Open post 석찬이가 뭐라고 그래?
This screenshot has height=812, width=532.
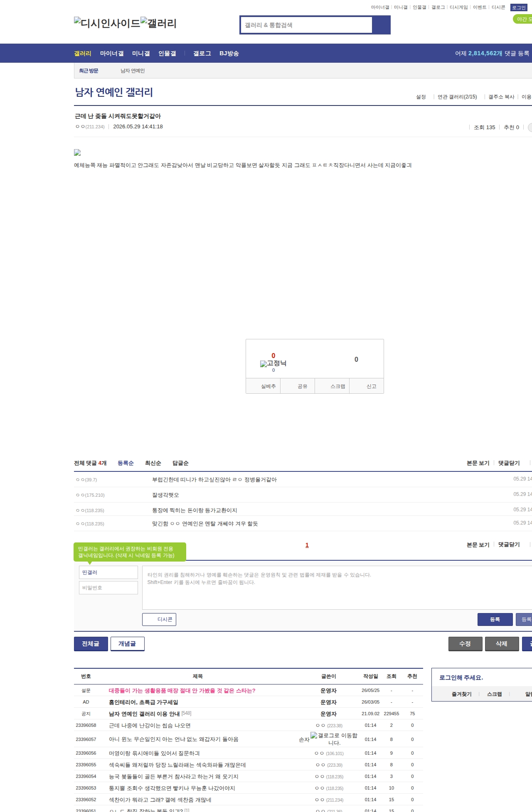coord(160,800)
